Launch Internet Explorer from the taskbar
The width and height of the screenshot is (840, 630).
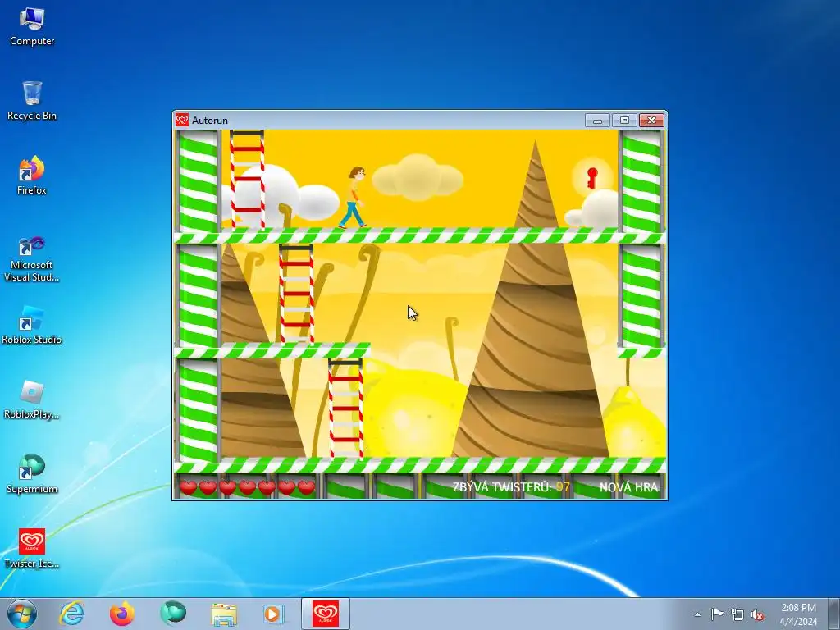pos(72,614)
